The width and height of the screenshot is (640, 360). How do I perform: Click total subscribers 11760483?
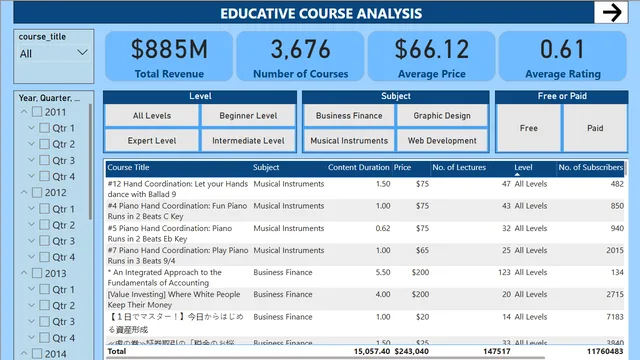point(605,351)
